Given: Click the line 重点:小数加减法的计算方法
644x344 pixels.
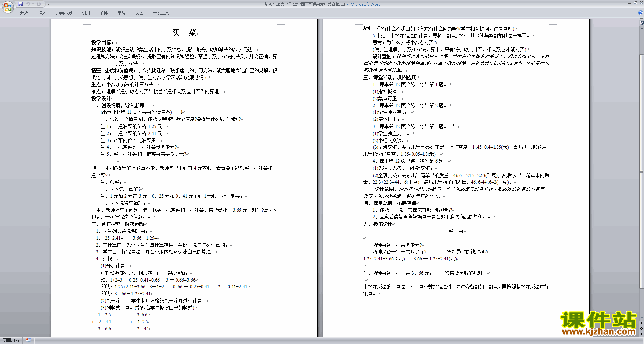Looking at the screenshot, I should point(124,84).
